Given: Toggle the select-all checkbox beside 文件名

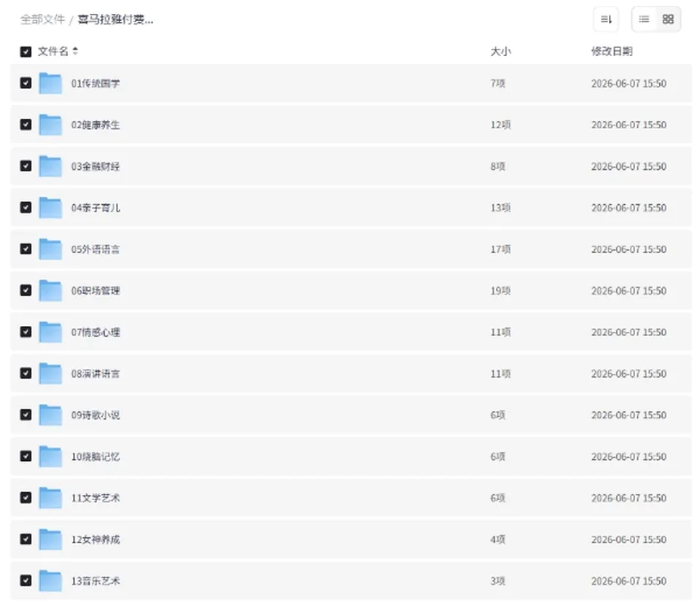Looking at the screenshot, I should tap(26, 51).
